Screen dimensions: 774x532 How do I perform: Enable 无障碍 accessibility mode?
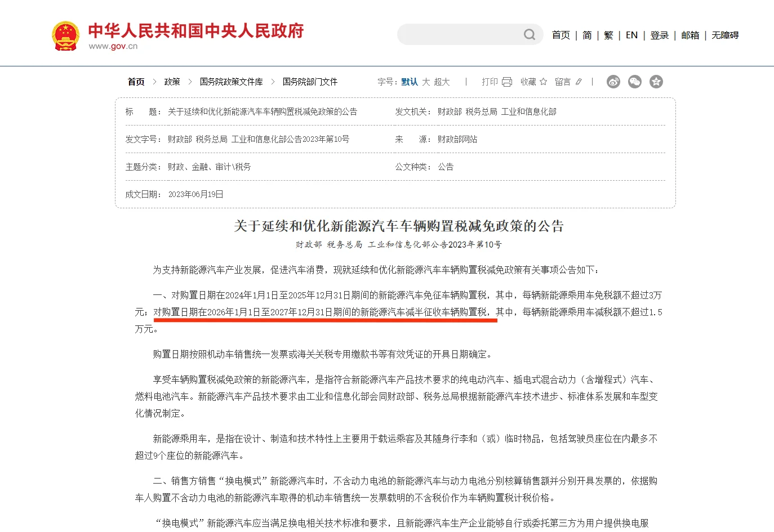point(724,35)
